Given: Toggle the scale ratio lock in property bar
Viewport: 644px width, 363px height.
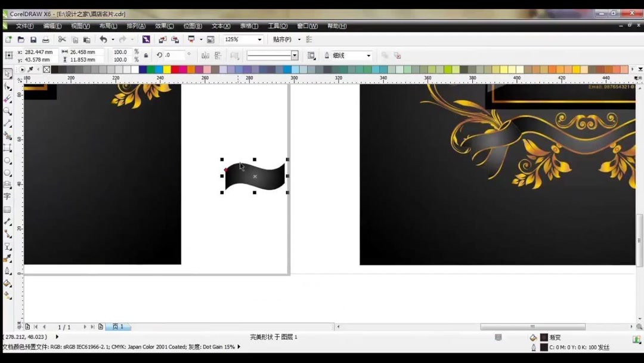Looking at the screenshot, I should 146,54.
